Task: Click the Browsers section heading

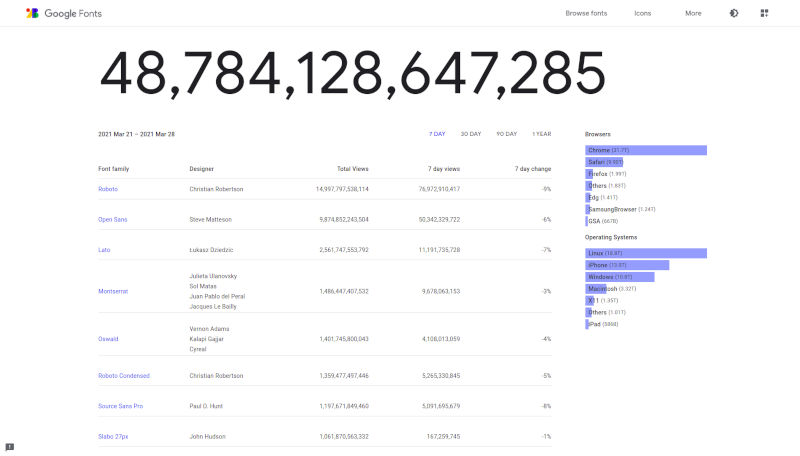Action: point(597,134)
